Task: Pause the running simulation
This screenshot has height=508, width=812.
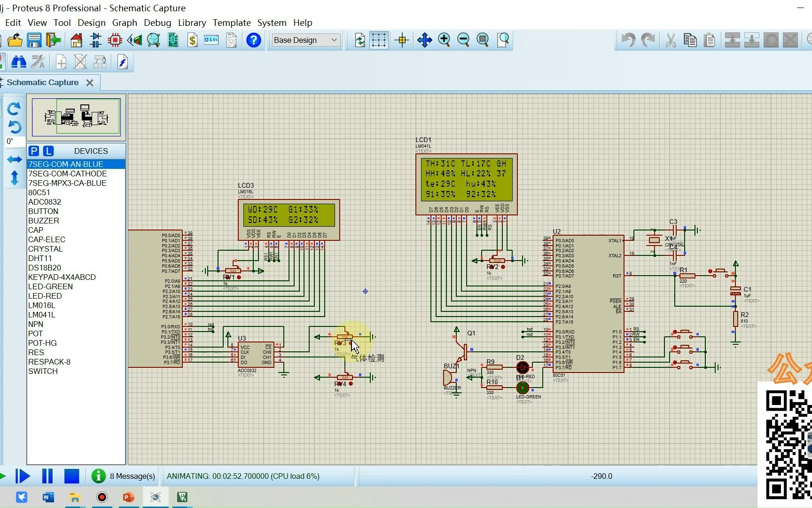Action: (47, 476)
